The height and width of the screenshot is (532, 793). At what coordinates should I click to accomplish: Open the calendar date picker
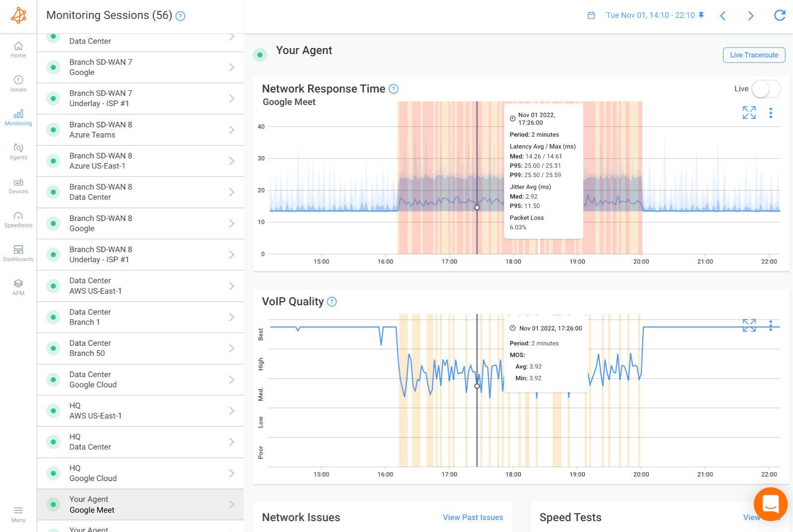(591, 15)
